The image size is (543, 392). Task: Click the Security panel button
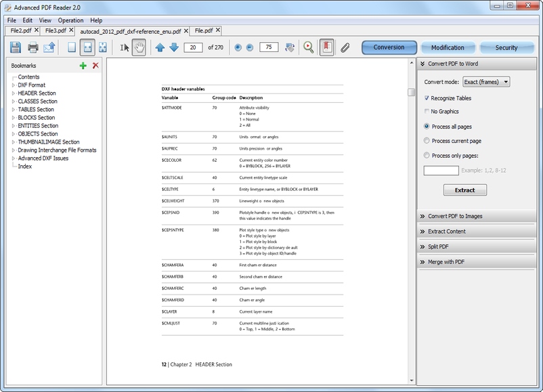click(x=506, y=48)
